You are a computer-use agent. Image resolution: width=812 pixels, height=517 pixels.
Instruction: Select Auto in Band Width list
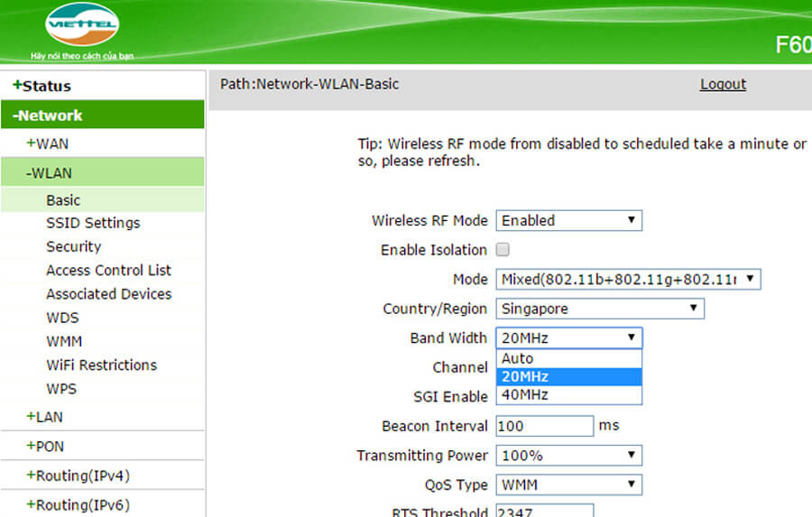pyautogui.click(x=568, y=358)
